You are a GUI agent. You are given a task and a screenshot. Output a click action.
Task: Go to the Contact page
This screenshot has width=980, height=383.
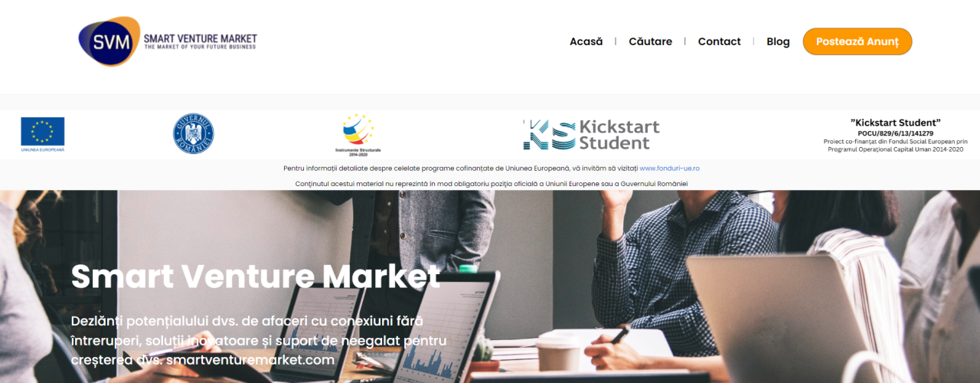click(x=720, y=41)
